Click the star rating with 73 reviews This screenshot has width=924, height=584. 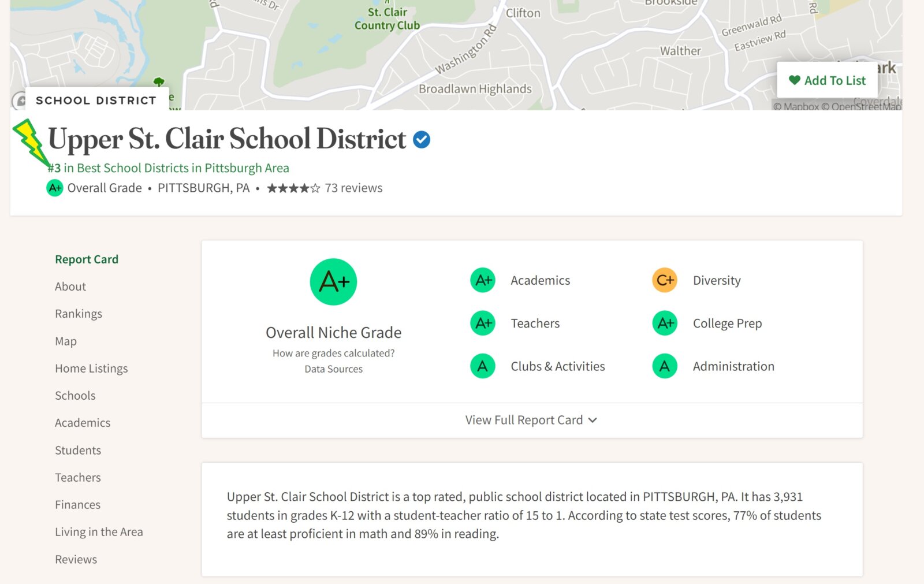325,188
